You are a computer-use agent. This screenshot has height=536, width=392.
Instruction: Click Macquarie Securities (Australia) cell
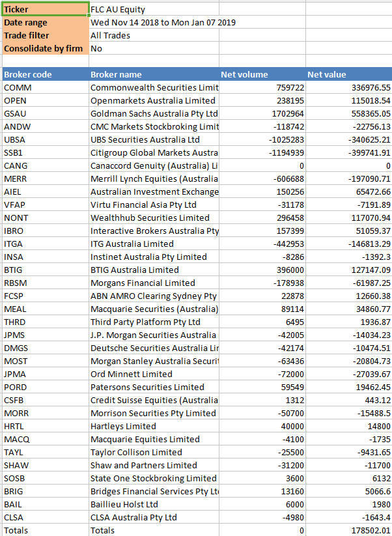(154, 309)
